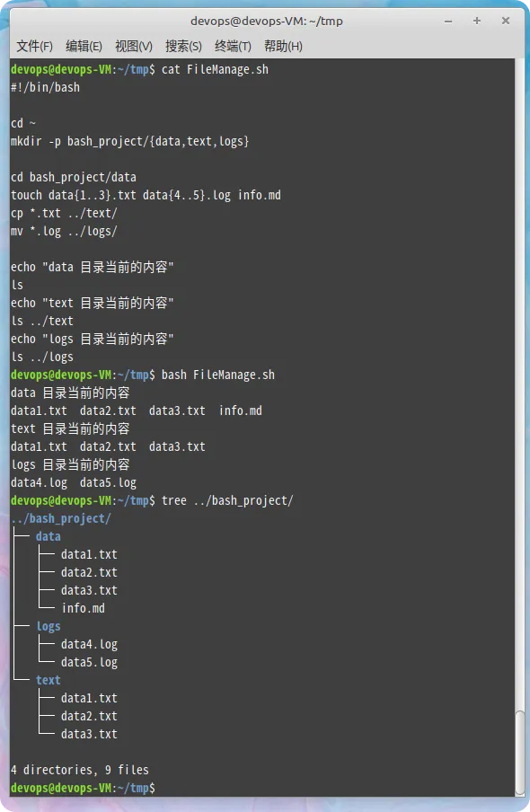The width and height of the screenshot is (530, 812).
Task: Click the vertical scrollbar thumb
Action: pyautogui.click(x=519, y=753)
